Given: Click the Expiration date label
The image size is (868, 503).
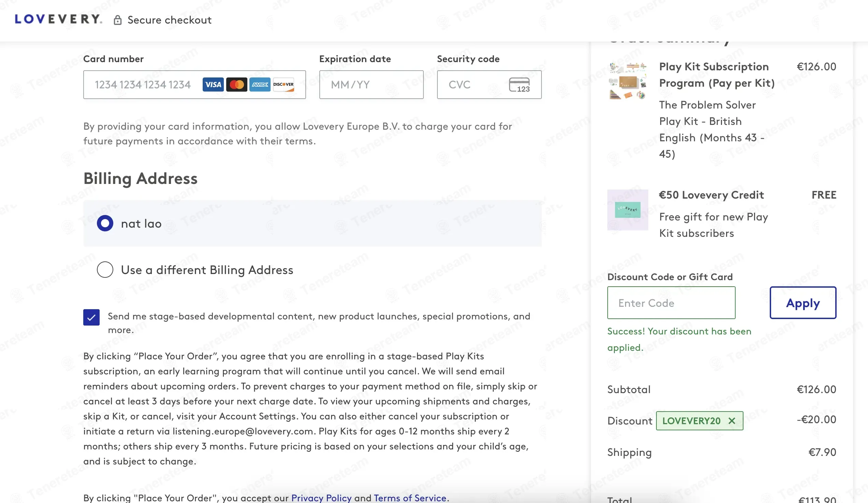Looking at the screenshot, I should coord(355,59).
